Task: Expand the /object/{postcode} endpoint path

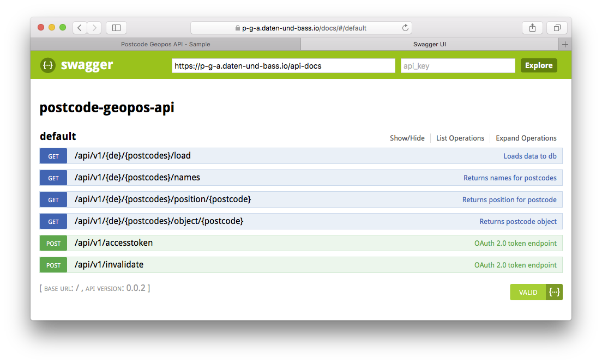Action: (159, 221)
